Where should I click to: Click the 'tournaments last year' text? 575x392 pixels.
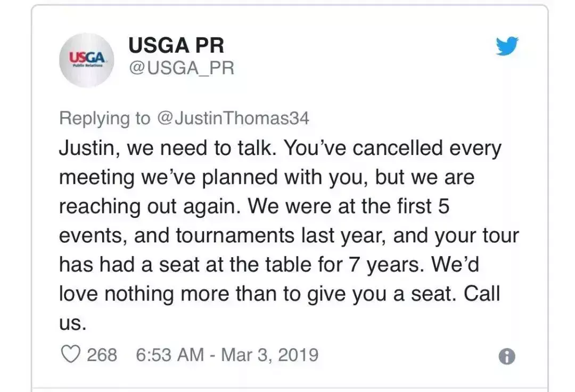point(281,235)
